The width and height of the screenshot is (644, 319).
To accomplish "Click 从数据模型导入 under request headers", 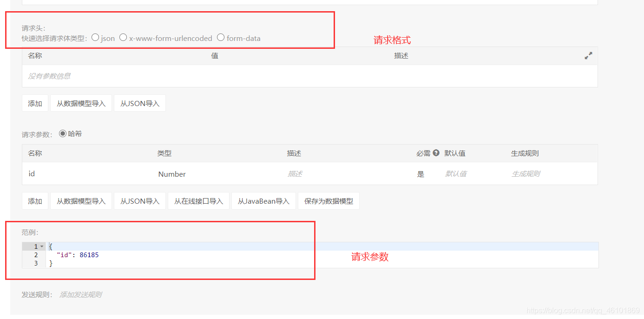I will click(81, 103).
